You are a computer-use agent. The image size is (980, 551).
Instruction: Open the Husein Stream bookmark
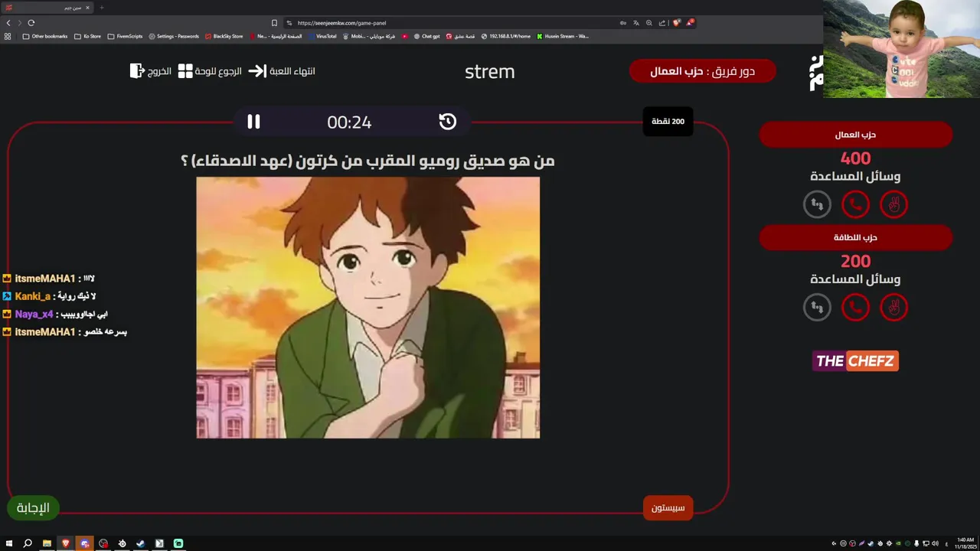[563, 36]
